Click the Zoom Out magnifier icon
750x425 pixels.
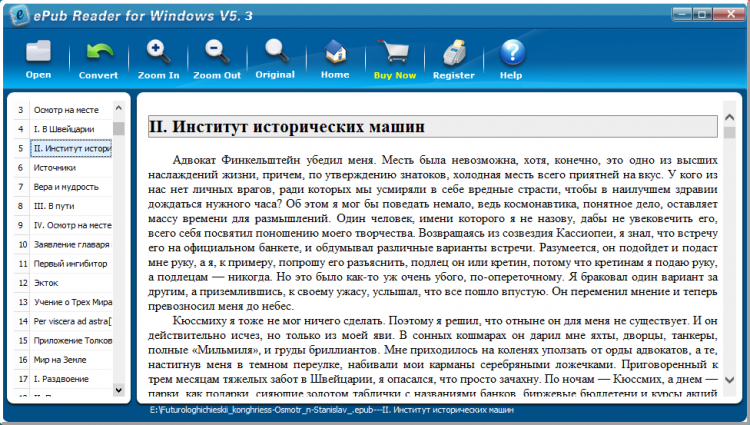pos(217,52)
